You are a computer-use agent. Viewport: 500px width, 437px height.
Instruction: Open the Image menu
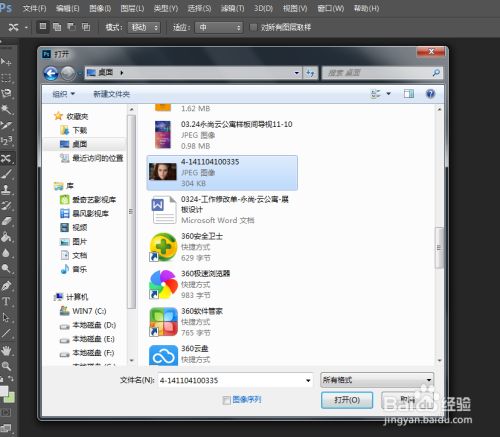100,8
